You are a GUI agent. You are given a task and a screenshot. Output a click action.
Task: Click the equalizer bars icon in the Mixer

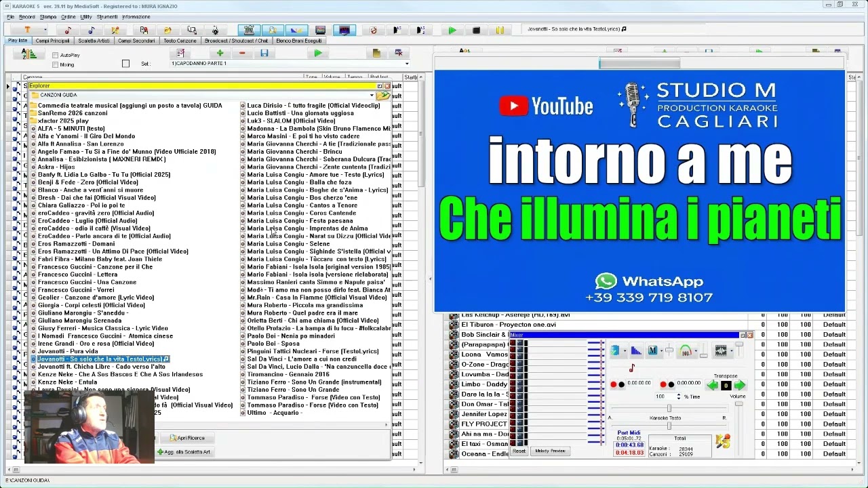pyautogui.click(x=635, y=350)
